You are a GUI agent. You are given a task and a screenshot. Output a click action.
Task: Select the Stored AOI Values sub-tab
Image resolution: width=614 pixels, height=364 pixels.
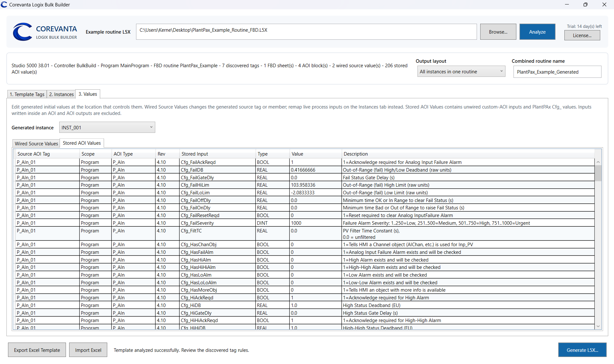click(x=82, y=143)
